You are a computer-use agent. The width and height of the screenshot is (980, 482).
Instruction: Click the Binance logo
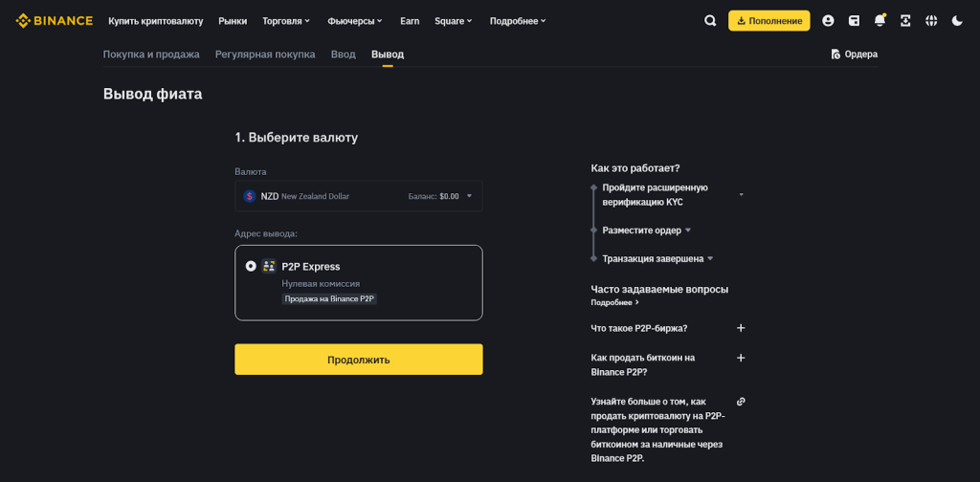coord(55,20)
